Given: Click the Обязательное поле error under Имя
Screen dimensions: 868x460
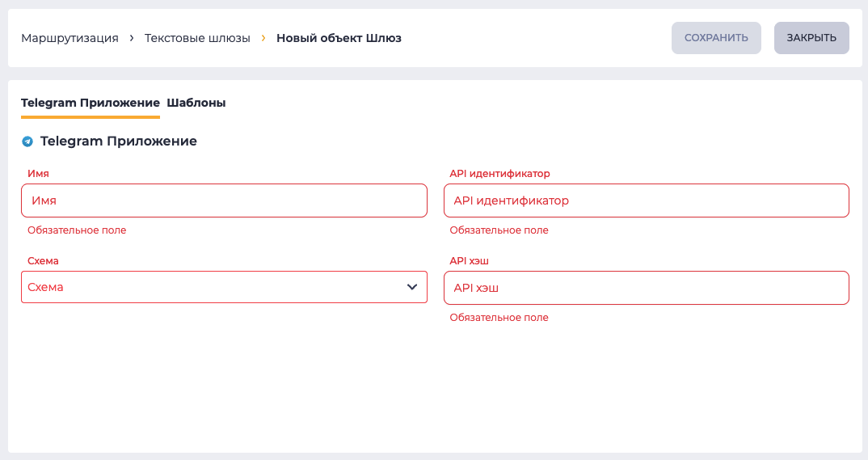Looking at the screenshot, I should 77,230.
